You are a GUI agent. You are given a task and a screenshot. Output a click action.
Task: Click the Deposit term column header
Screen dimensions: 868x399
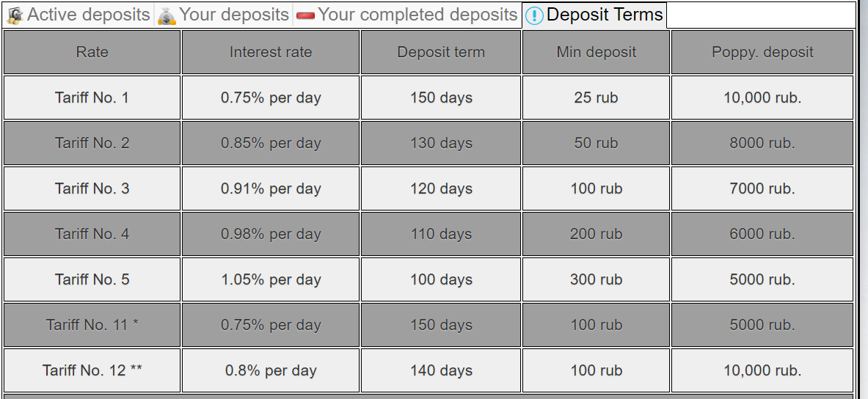(x=441, y=52)
